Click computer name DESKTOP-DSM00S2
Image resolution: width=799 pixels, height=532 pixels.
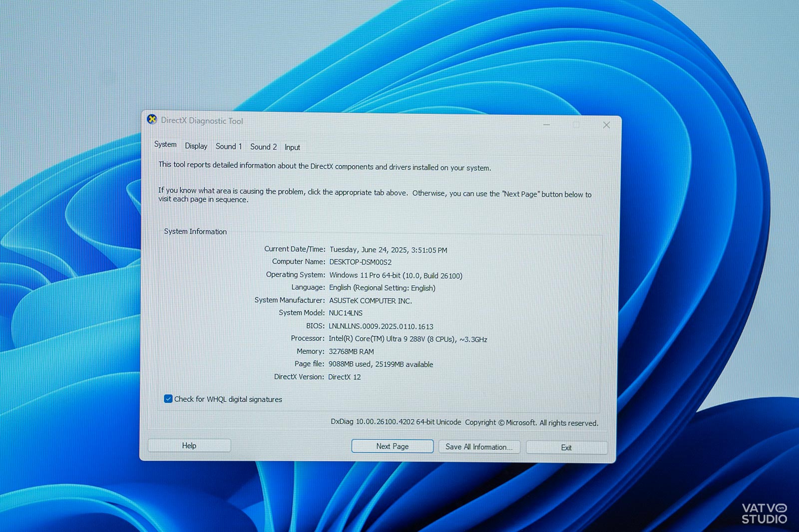(360, 262)
